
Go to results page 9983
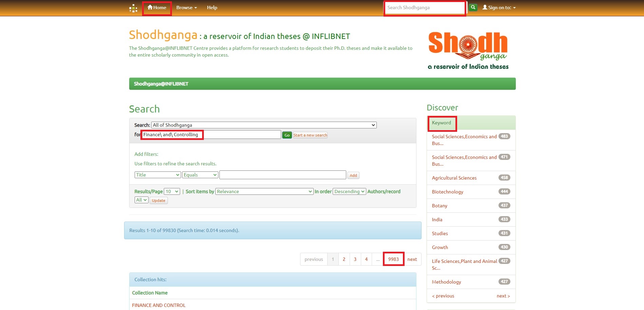pyautogui.click(x=393, y=259)
